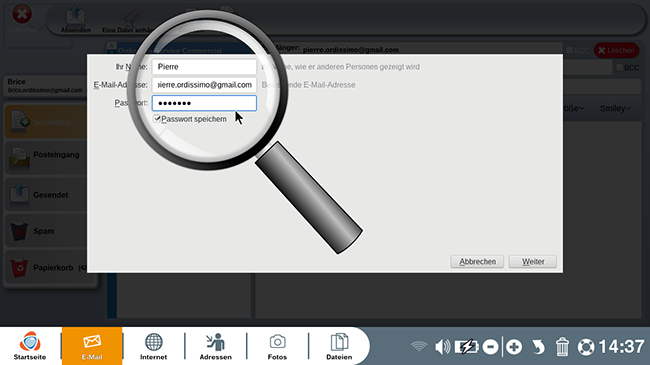Toggle the BCC checkbox beside Löschen
The height and width of the screenshot is (365, 650).
click(570, 50)
